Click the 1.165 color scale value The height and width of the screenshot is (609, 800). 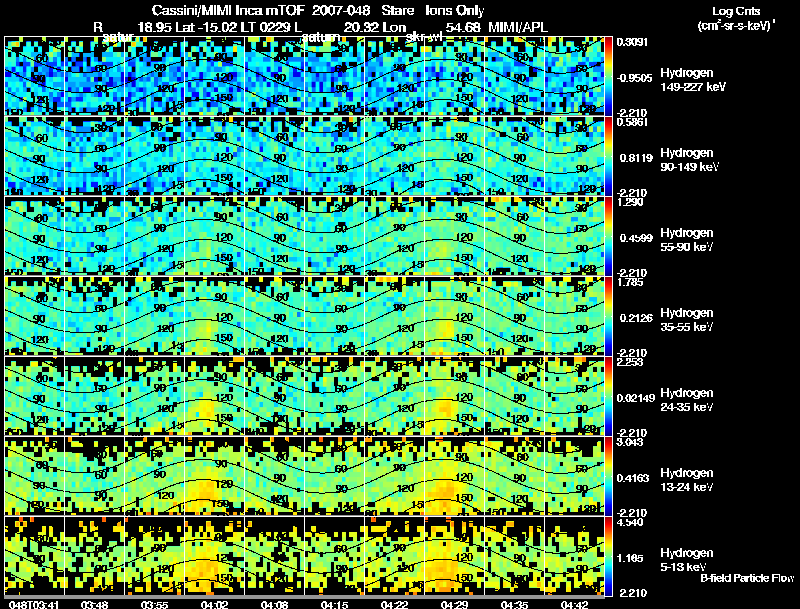coord(630,559)
